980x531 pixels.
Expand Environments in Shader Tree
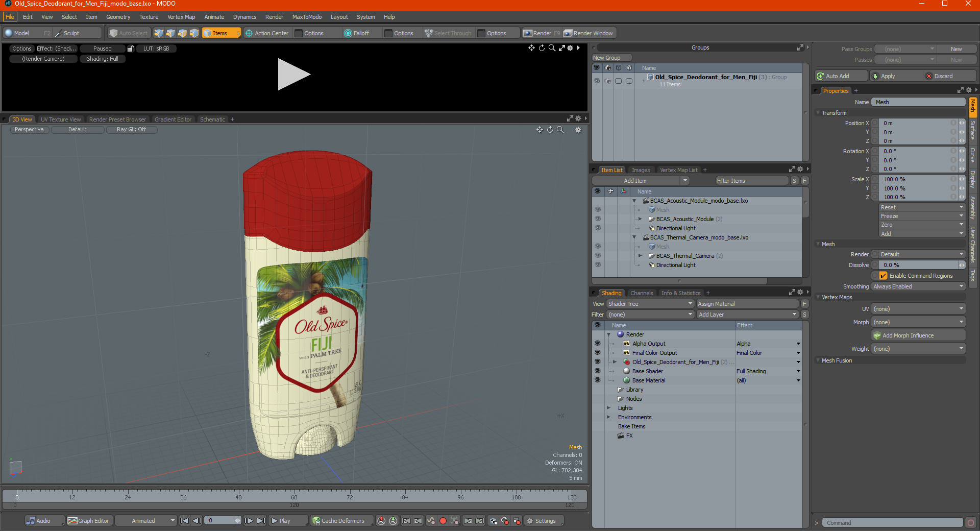[x=608, y=417]
